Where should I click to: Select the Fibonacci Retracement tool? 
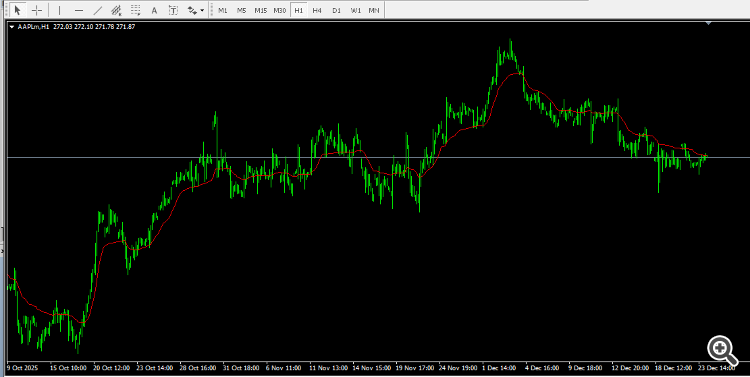(x=136, y=10)
